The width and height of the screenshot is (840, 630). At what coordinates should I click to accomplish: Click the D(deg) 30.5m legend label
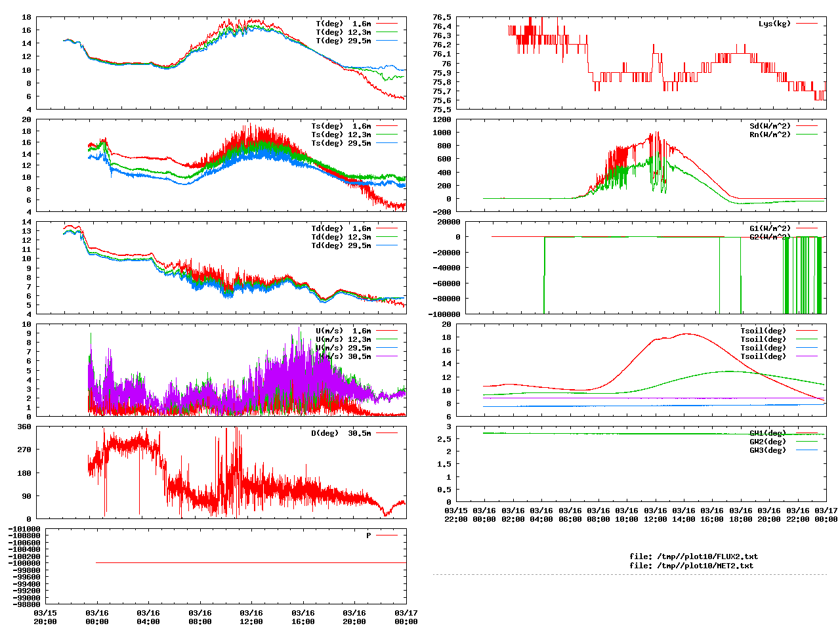pos(341,433)
